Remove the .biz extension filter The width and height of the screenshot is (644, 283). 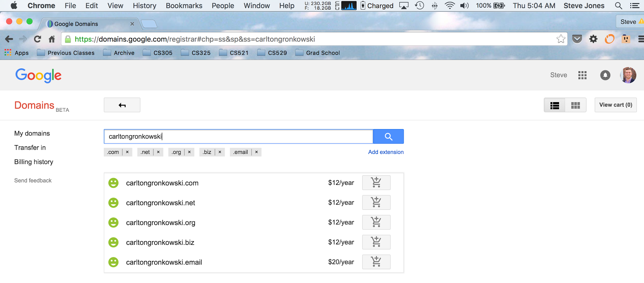(x=220, y=152)
